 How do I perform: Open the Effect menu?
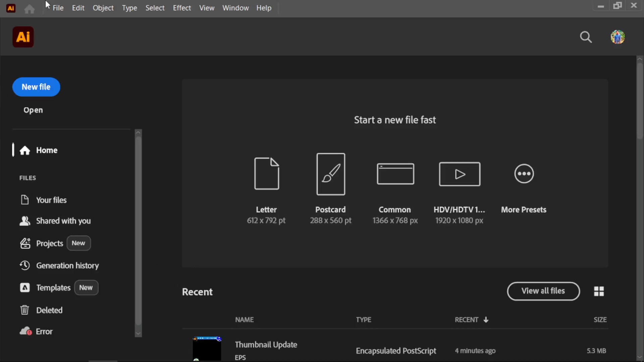coord(182,8)
